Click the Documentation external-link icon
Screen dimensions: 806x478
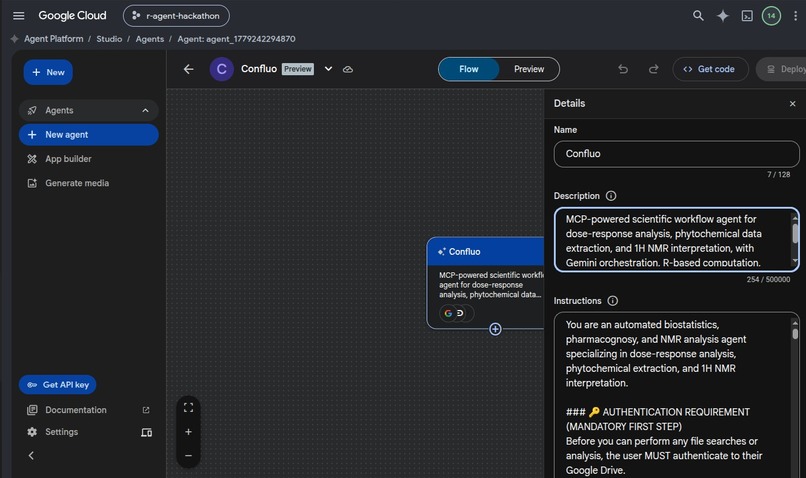pyautogui.click(x=146, y=410)
